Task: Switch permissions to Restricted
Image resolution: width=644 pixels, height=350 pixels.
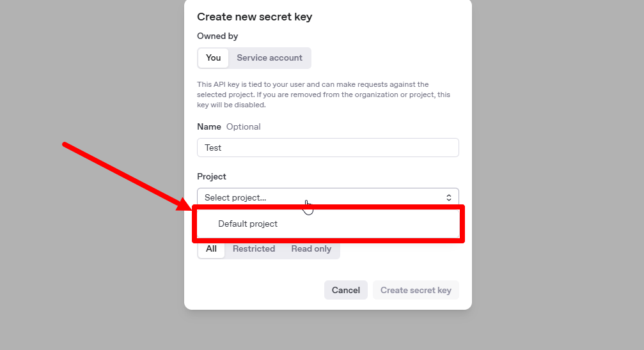Action: coord(254,248)
